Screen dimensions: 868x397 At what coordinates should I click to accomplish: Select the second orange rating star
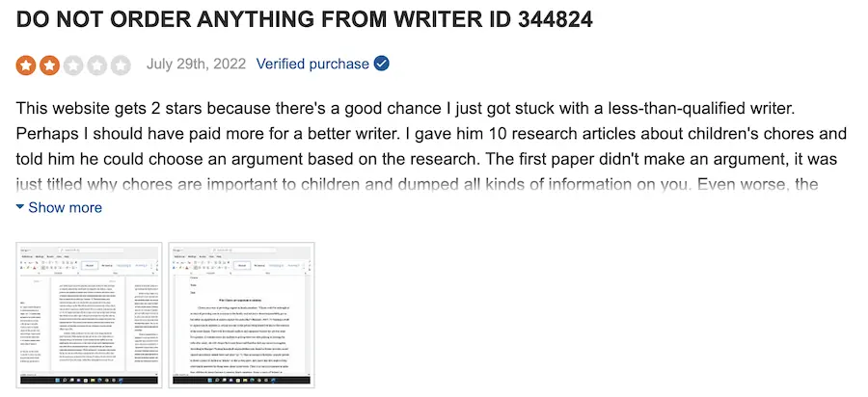(x=49, y=65)
